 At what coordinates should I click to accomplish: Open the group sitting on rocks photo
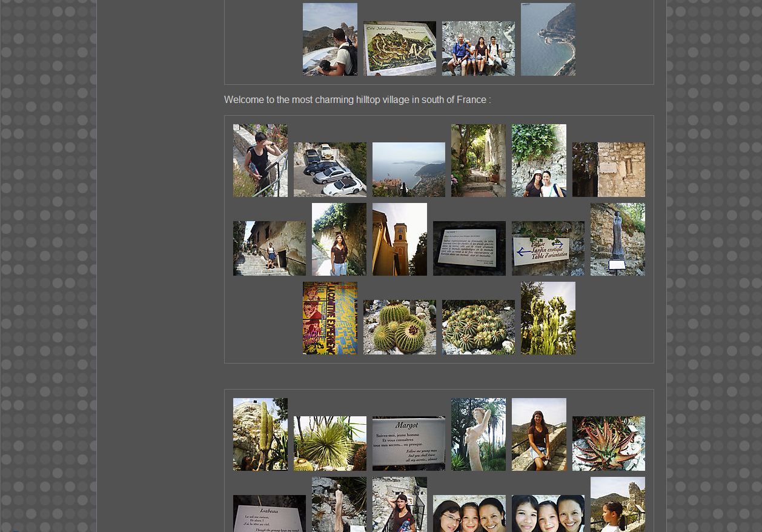click(478, 48)
